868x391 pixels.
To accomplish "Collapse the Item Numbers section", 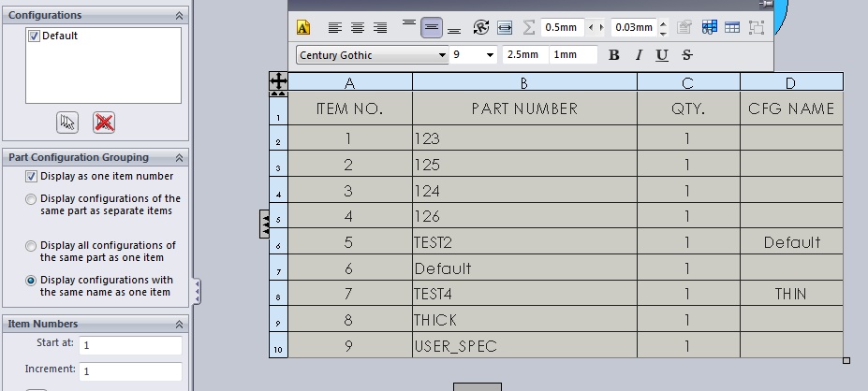I will tap(179, 324).
